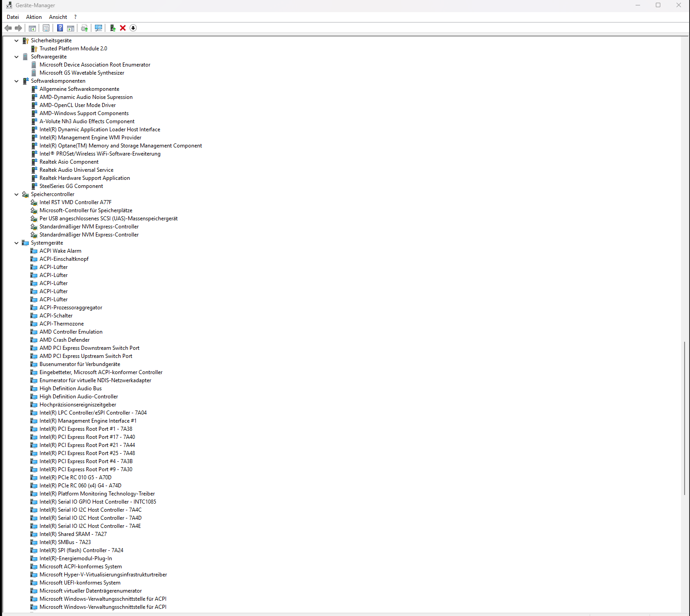Screen dimensions: 690x616
Task: Click the Forward arrow in the toolbar
Action: tap(18, 28)
